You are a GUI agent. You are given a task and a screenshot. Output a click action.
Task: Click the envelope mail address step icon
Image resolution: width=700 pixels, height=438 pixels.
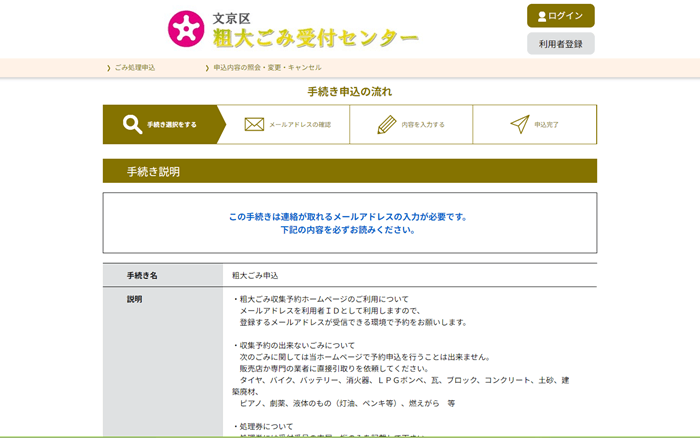254,125
